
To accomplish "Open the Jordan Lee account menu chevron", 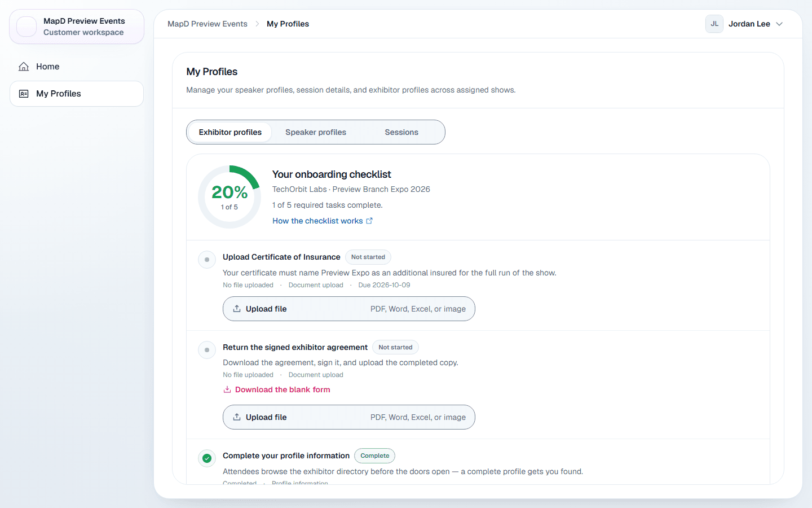I will tap(779, 24).
